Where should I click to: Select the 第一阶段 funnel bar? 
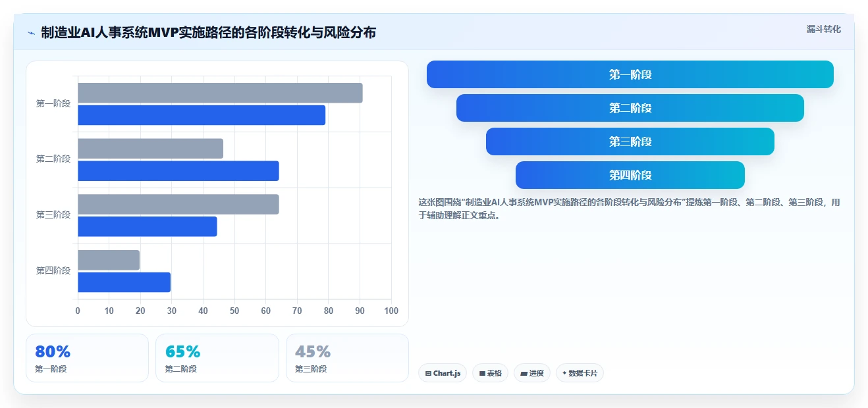click(x=630, y=74)
